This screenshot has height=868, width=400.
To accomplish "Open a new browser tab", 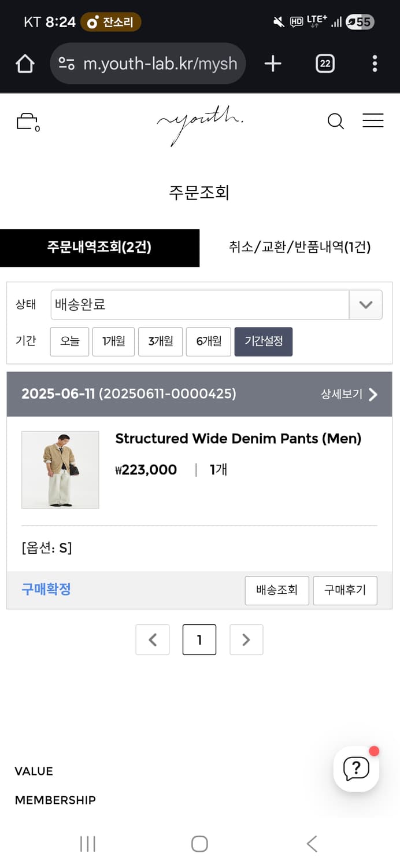I will (x=272, y=64).
